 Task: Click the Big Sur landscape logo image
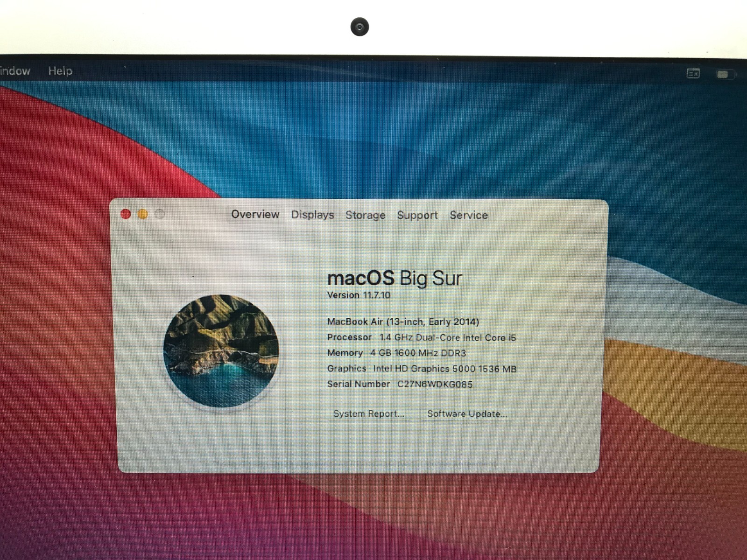(x=221, y=351)
